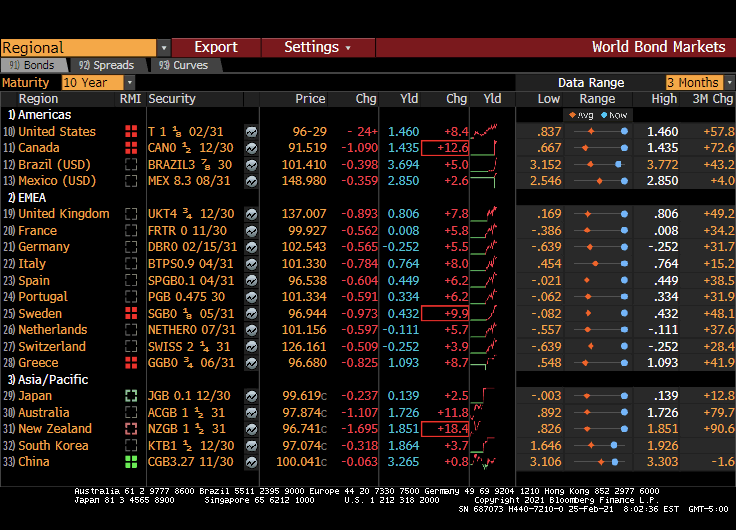The height and width of the screenshot is (530, 736).
Task: Collapse the EMEA region group
Action: [26, 198]
